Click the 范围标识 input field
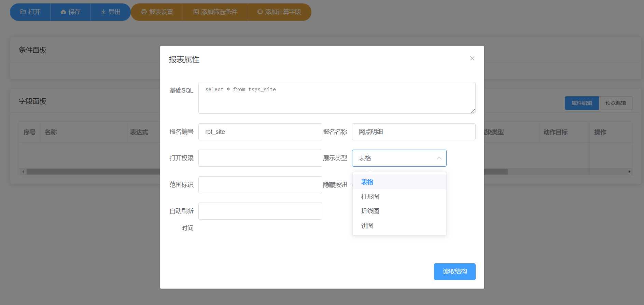This screenshot has width=644, height=305. tap(260, 185)
